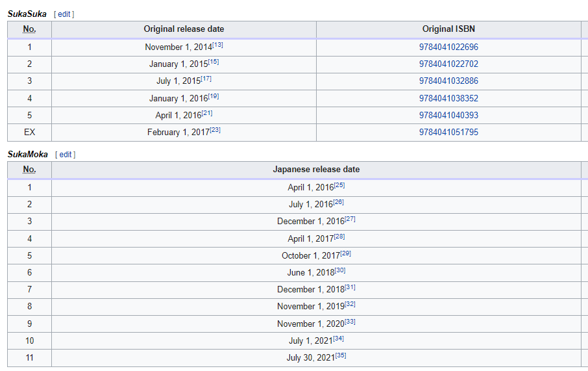Image resolution: width=588 pixels, height=371 pixels.
Task: Open ISBN 9784041040393 link
Action: click(x=448, y=115)
